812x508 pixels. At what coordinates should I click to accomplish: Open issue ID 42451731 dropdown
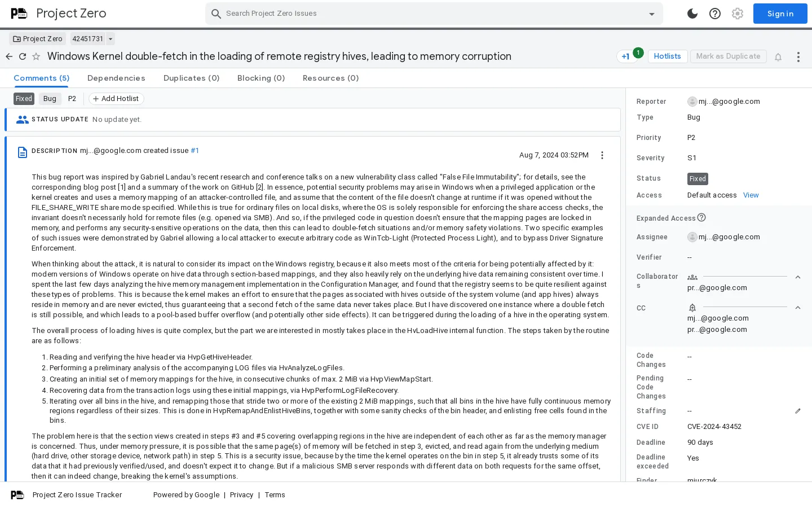[x=111, y=39]
